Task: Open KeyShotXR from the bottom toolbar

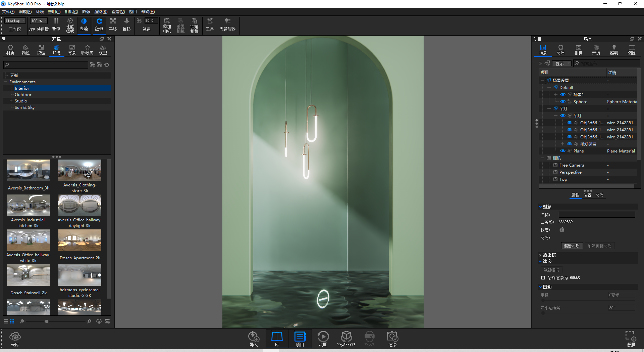Action: tap(346, 338)
